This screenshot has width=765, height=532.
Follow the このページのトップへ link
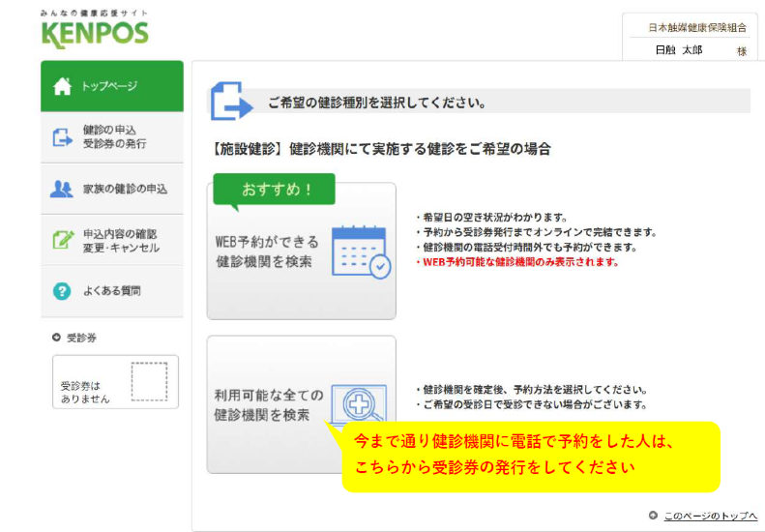tap(712, 515)
